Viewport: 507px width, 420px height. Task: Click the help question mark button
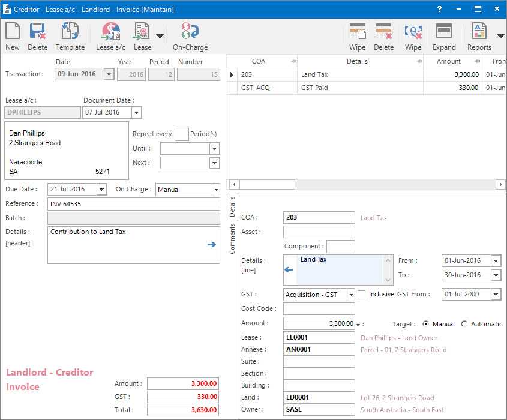point(439,8)
